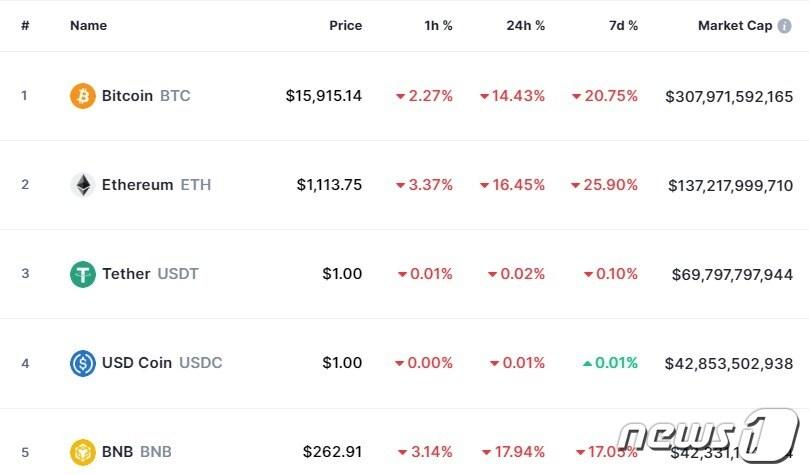Sort by the Name column header

pyautogui.click(x=88, y=26)
